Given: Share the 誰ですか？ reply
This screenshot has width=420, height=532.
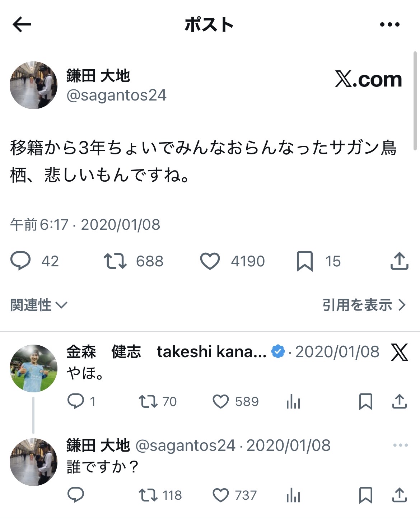Looking at the screenshot, I should click(x=399, y=495).
